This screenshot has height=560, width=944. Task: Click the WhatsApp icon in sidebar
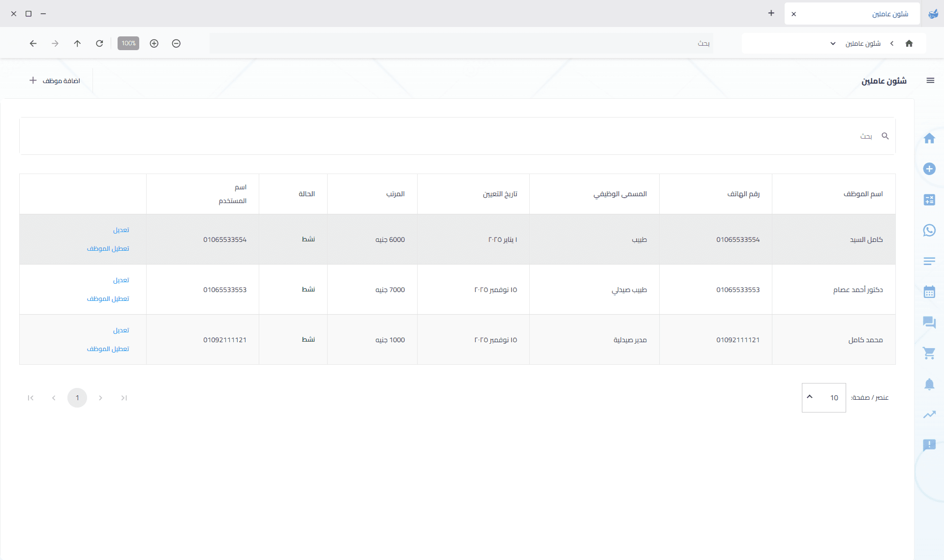pos(929,230)
